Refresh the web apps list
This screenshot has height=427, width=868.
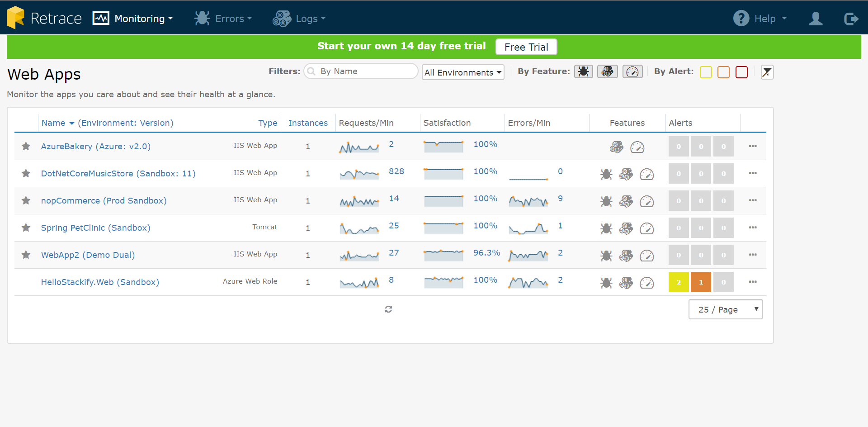click(x=388, y=309)
